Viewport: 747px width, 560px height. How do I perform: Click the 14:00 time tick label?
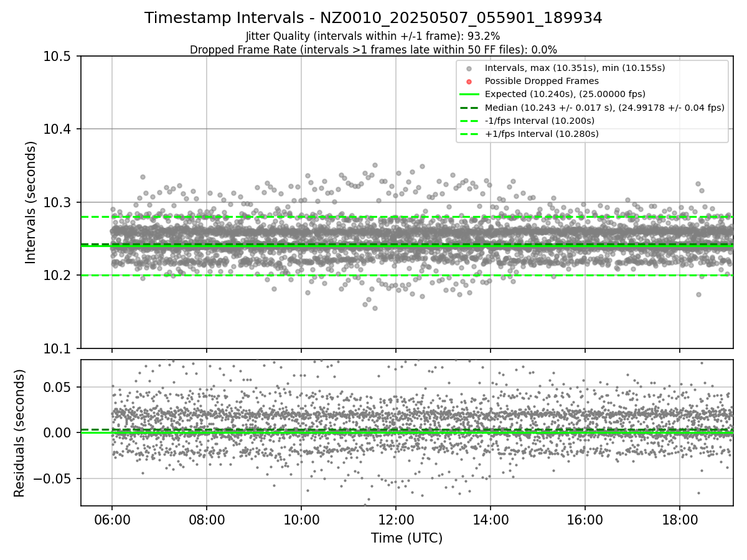click(x=491, y=520)
